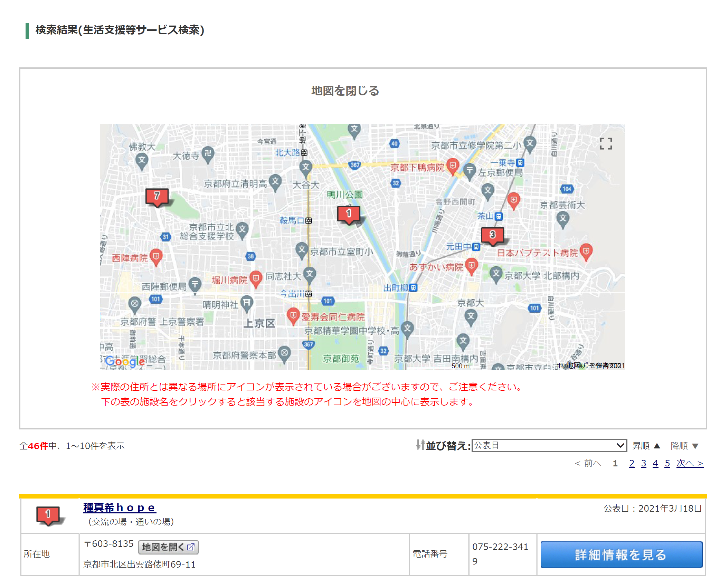Viewport: 720px width, 588px height.
Task: Close the map with 地図を閉じる
Action: click(x=345, y=91)
